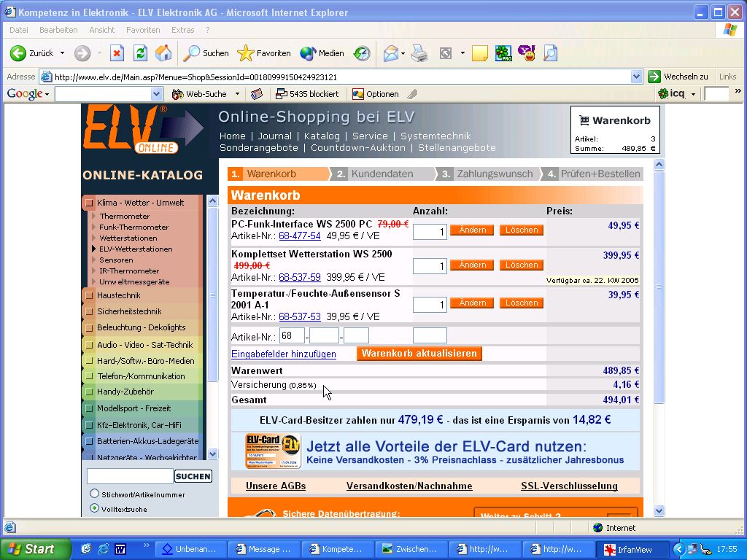Open Zurück history dropdown arrow
The width and height of the screenshot is (747, 560).
pyautogui.click(x=63, y=53)
